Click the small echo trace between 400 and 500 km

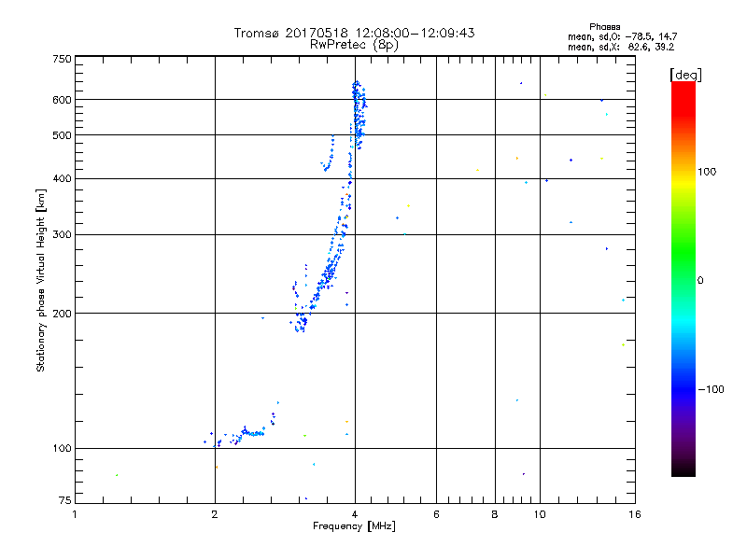click(328, 155)
